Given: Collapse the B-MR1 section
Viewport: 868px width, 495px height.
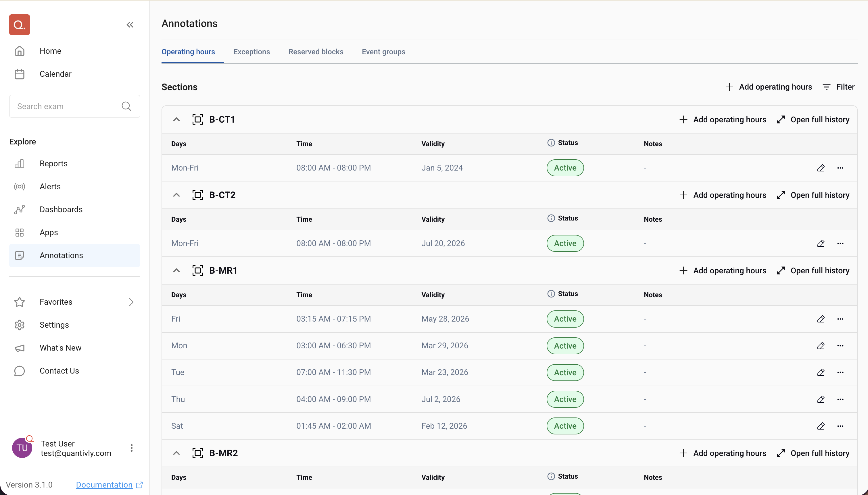Looking at the screenshot, I should (x=176, y=271).
